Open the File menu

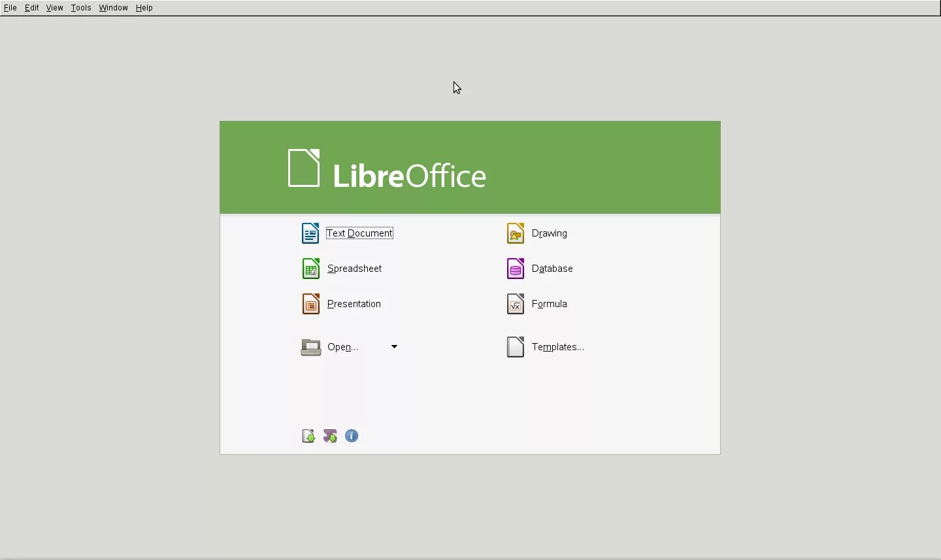[10, 8]
